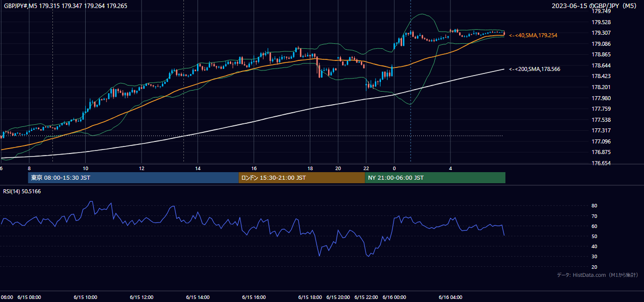This screenshot has height=302, width=644.
Task: Click the bottom time label 6/15 22:00
Action: 366,297
